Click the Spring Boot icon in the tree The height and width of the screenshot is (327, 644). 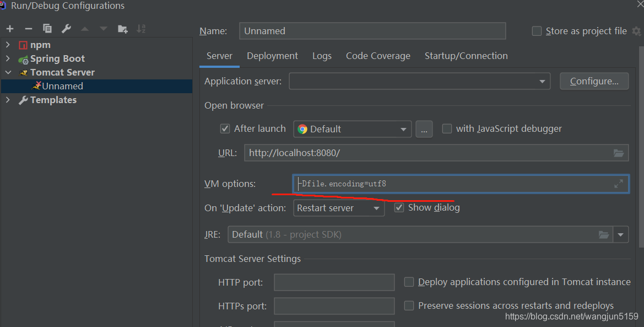(x=23, y=59)
